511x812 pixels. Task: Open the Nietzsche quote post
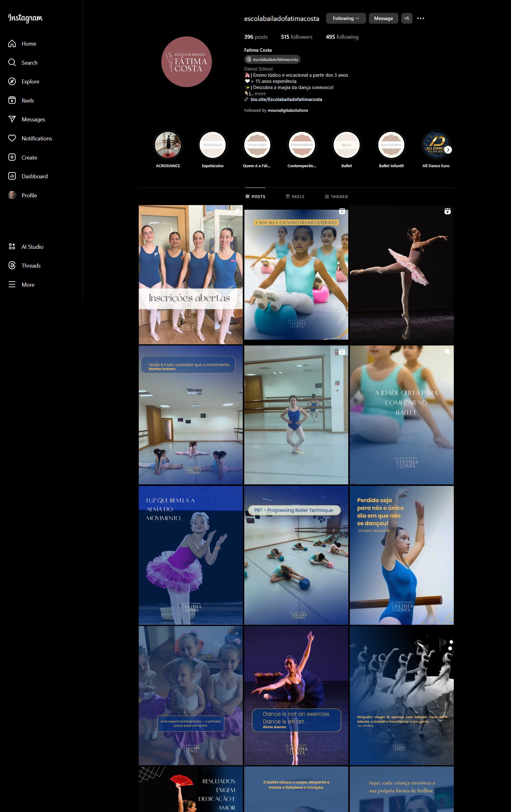point(401,555)
